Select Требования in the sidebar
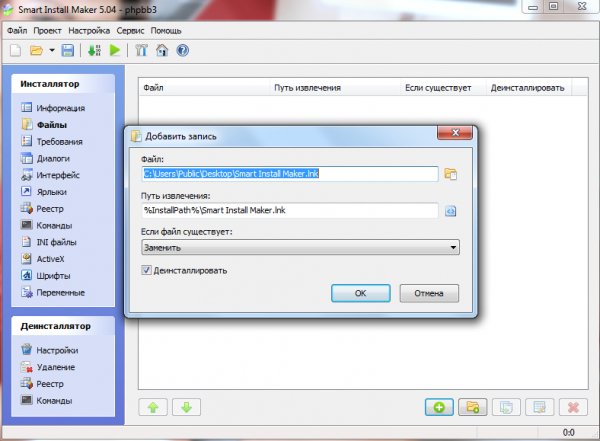This screenshot has width=600, height=441. click(60, 142)
